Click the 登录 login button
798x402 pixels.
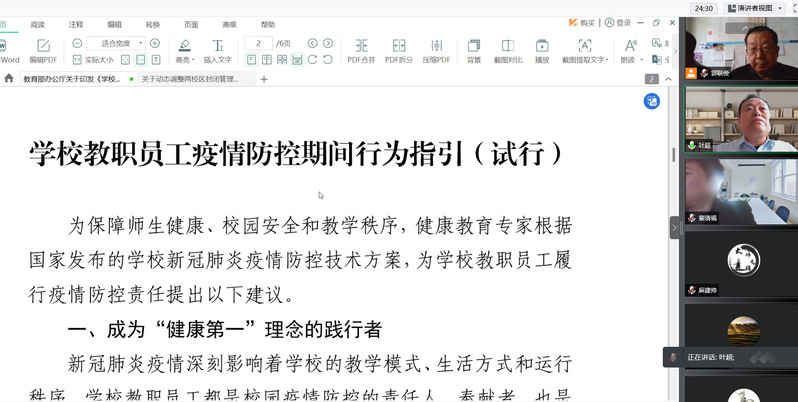tap(619, 23)
